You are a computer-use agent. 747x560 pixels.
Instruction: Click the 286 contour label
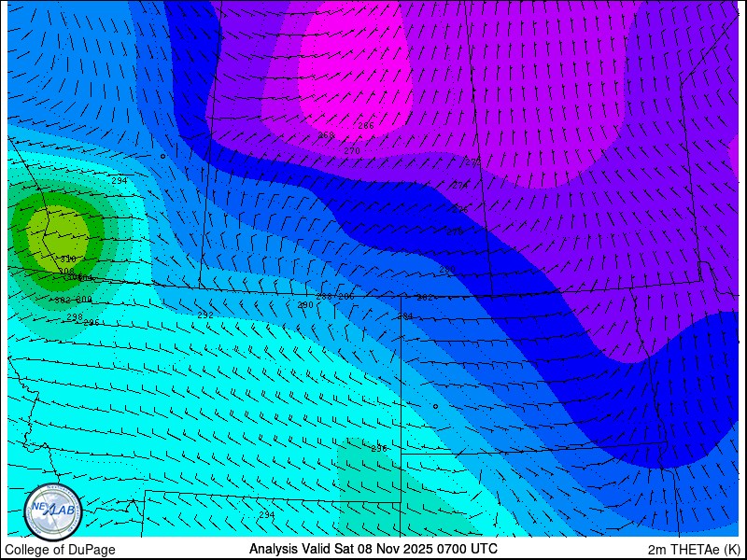click(346, 297)
